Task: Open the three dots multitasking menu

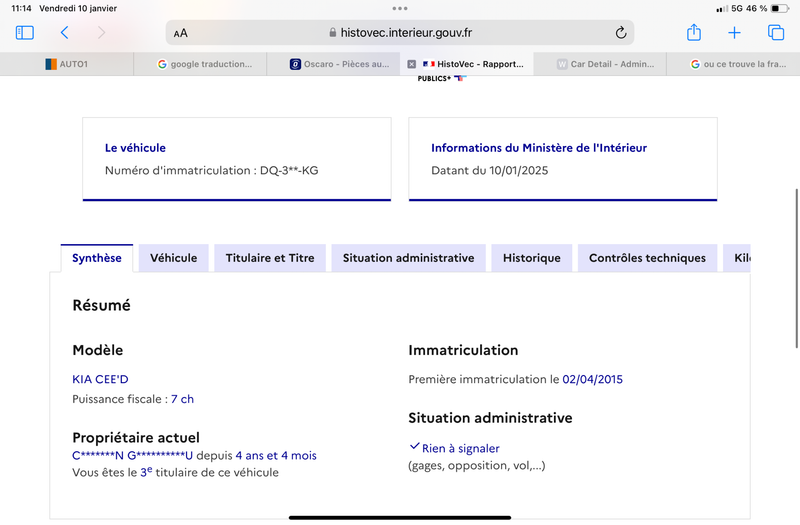Action: 400,8
